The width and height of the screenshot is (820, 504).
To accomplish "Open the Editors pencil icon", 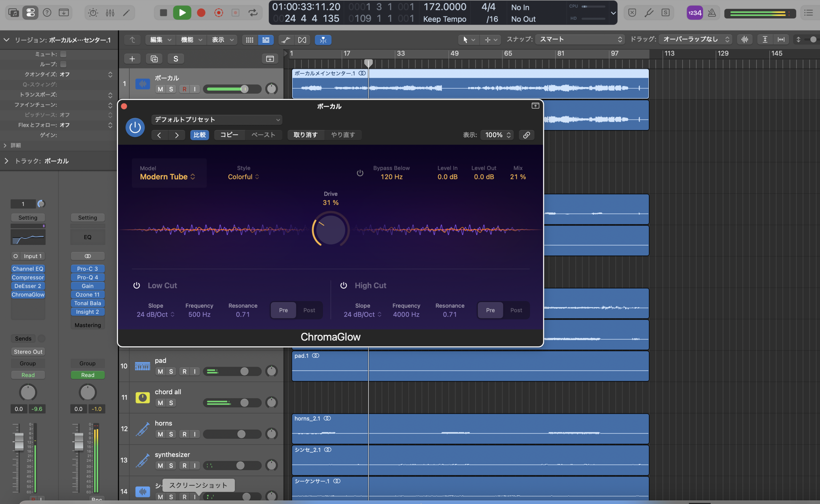I will (x=127, y=13).
